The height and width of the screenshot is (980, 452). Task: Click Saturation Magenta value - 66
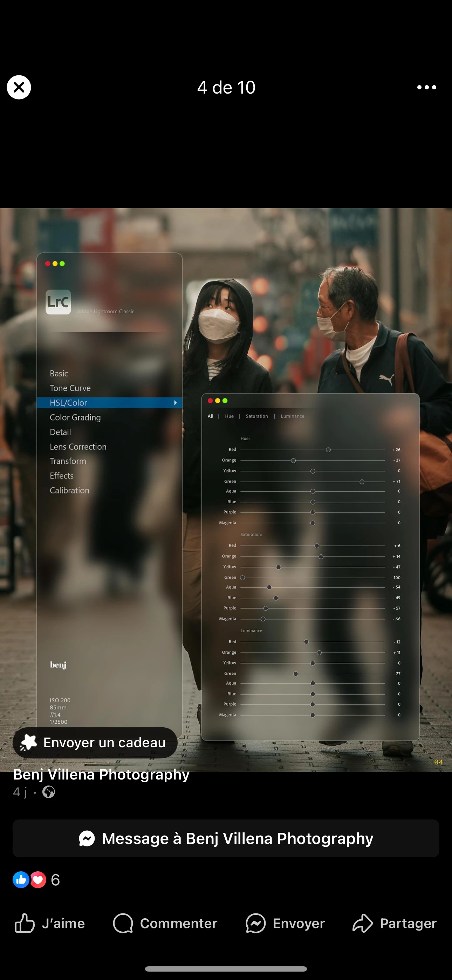coord(396,619)
